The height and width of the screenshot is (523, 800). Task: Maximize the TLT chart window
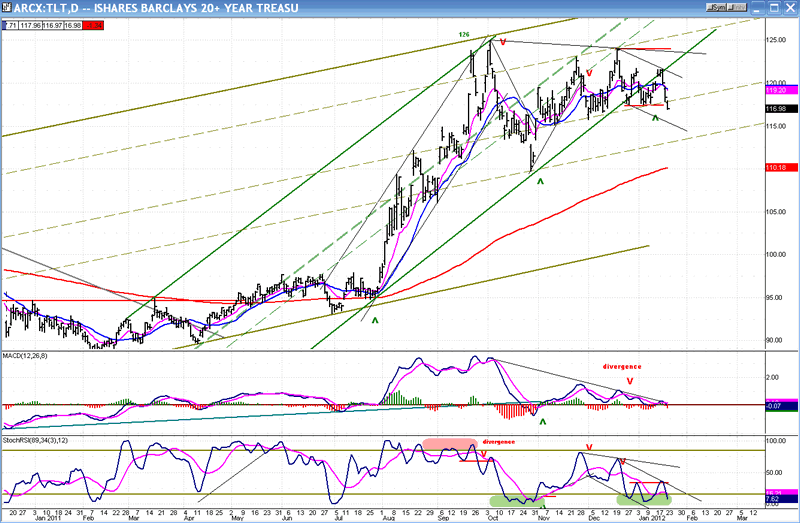coord(773,8)
